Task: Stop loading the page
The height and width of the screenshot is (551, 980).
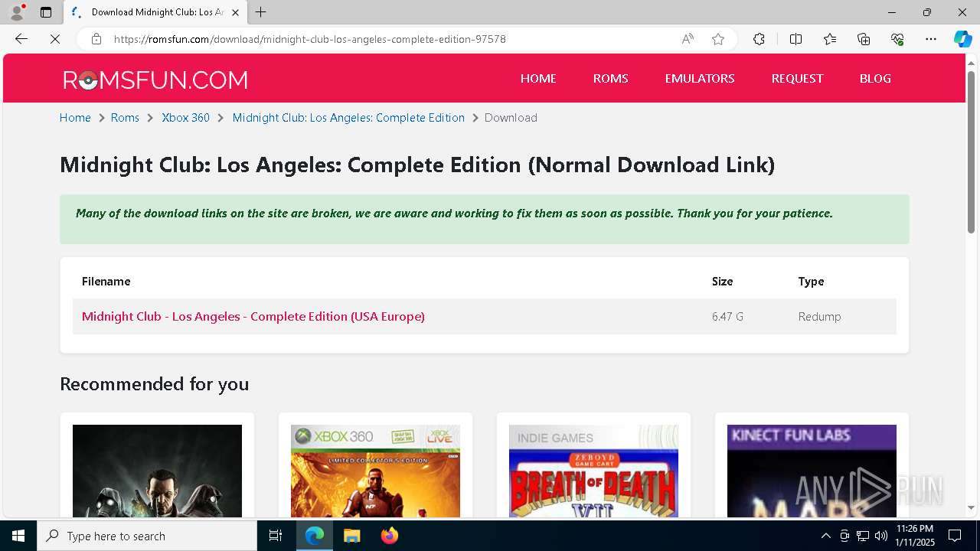Action: [x=55, y=39]
